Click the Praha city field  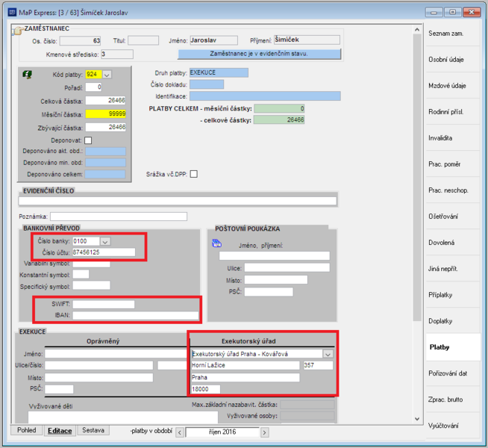click(x=245, y=378)
